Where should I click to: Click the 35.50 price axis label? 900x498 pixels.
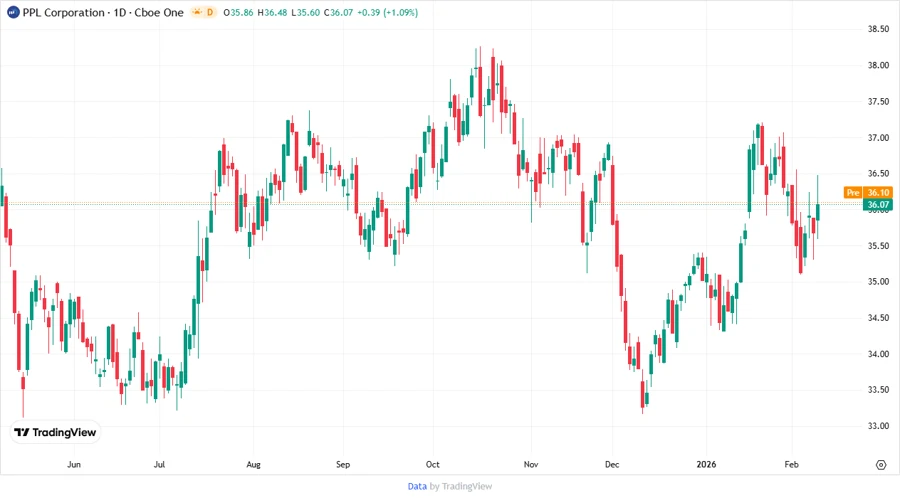pyautogui.click(x=878, y=246)
